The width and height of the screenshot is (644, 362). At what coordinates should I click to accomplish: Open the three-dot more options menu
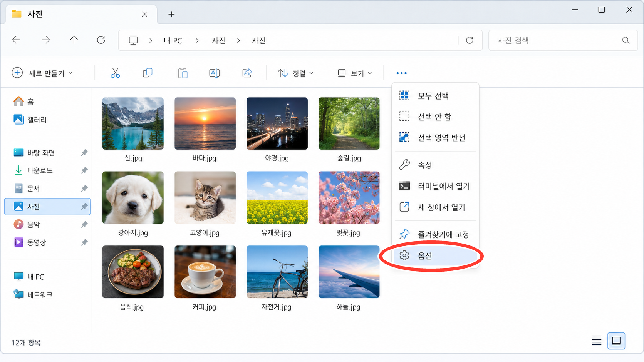(401, 73)
